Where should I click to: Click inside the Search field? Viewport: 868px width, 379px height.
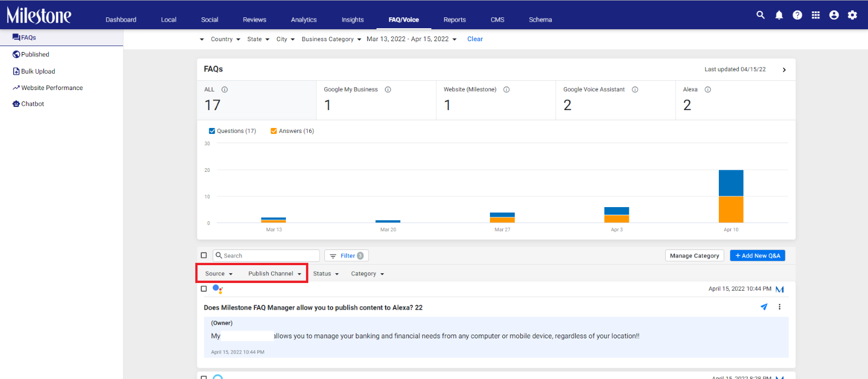click(266, 255)
